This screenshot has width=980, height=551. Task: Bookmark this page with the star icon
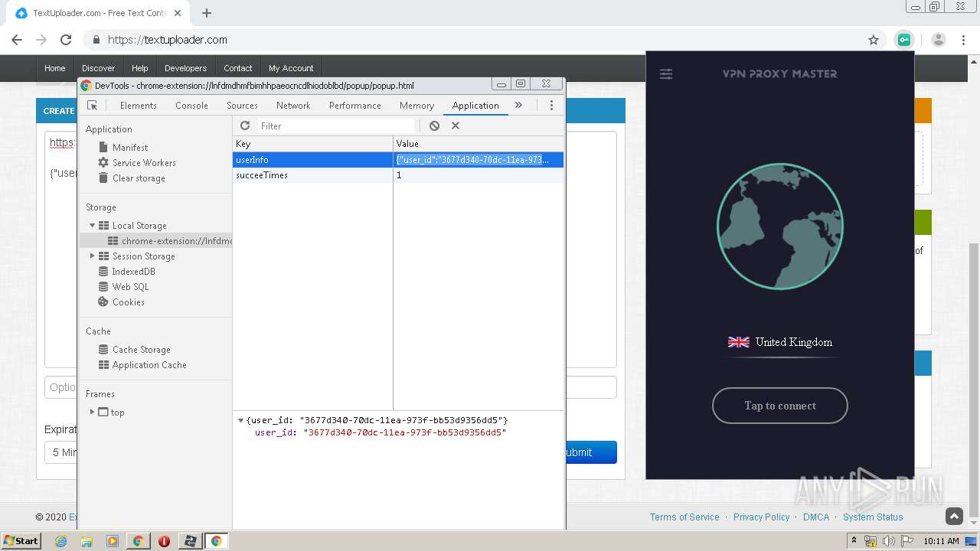pos(874,40)
